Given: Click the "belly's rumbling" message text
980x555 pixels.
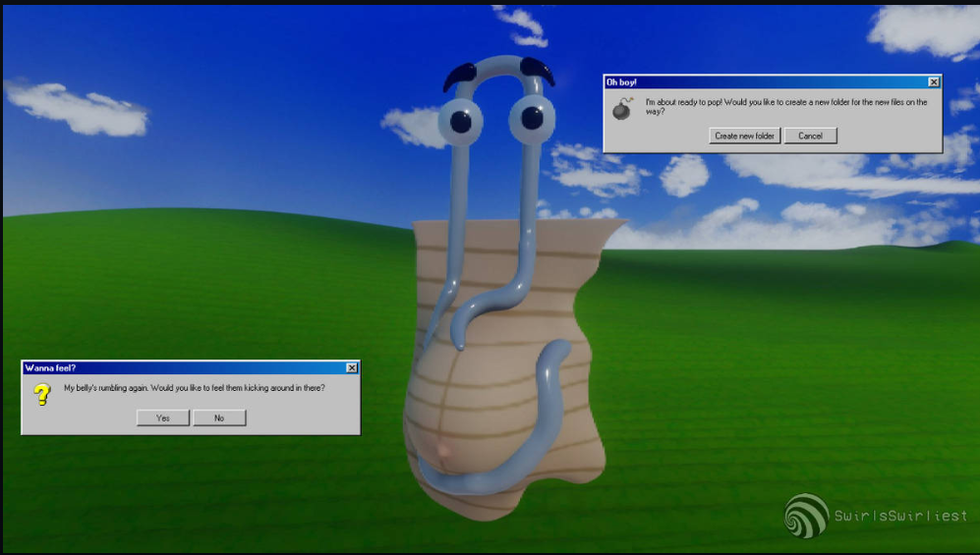Looking at the screenshot, I should (x=195, y=388).
